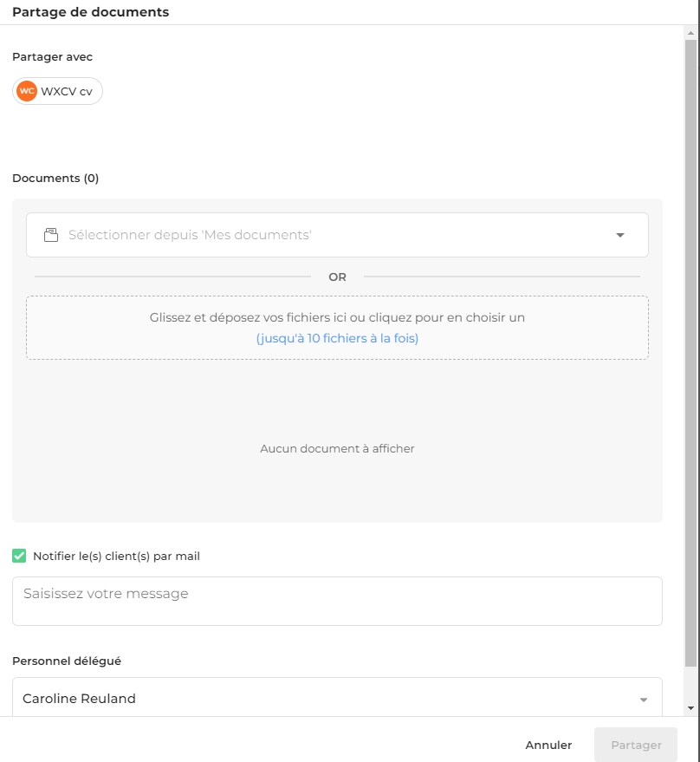Open the 'Mes documents' dropdown arrow

(619, 235)
